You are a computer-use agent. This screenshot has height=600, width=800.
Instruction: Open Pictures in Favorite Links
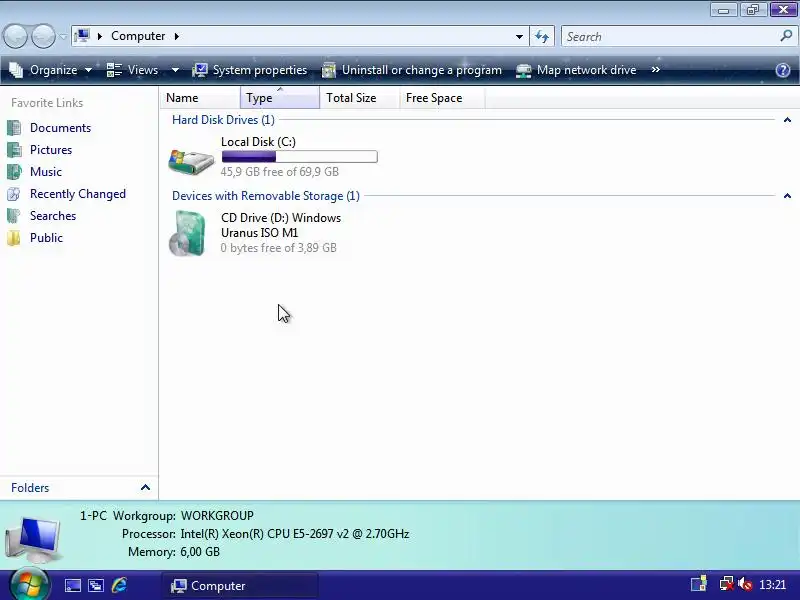click(x=51, y=150)
